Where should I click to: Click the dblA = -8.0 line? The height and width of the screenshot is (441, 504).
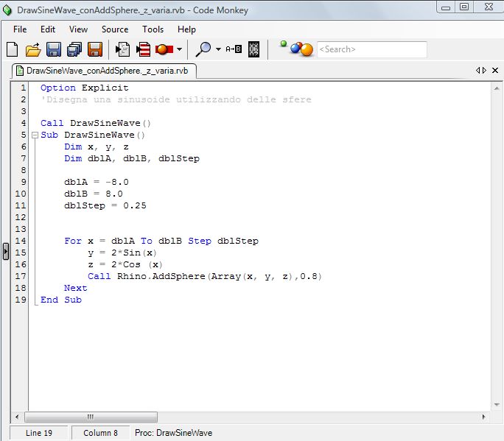(96, 182)
